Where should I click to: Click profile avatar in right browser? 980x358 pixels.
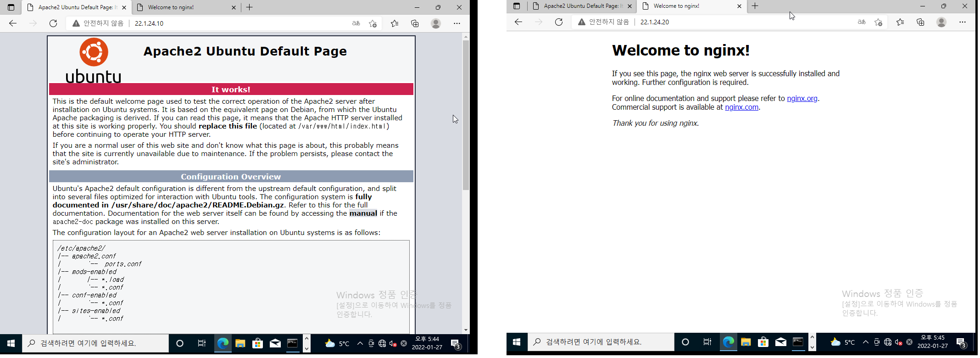tap(941, 22)
